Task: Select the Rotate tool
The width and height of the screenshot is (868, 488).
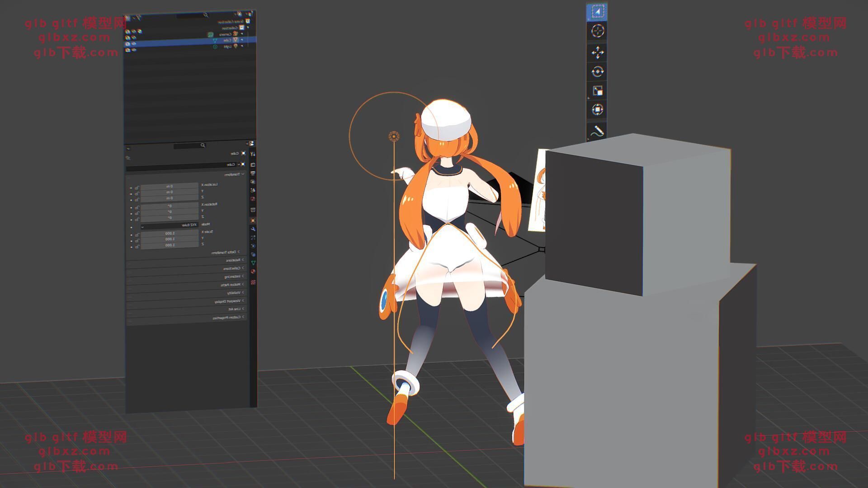Action: [x=597, y=71]
